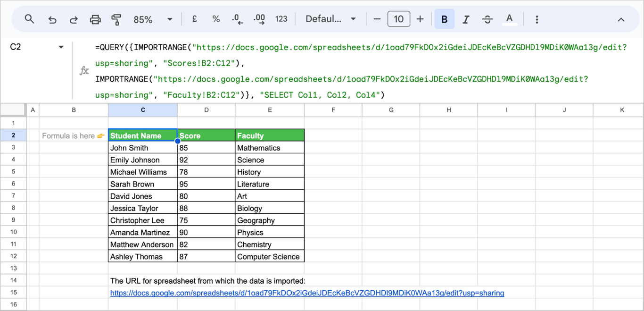The width and height of the screenshot is (644, 311).
Task: Click the Michael Williams cell
Action: [143, 172]
